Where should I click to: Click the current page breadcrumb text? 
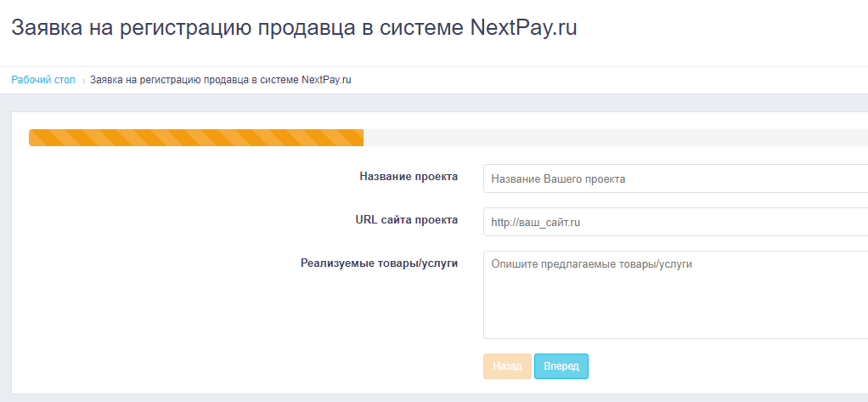(220, 80)
